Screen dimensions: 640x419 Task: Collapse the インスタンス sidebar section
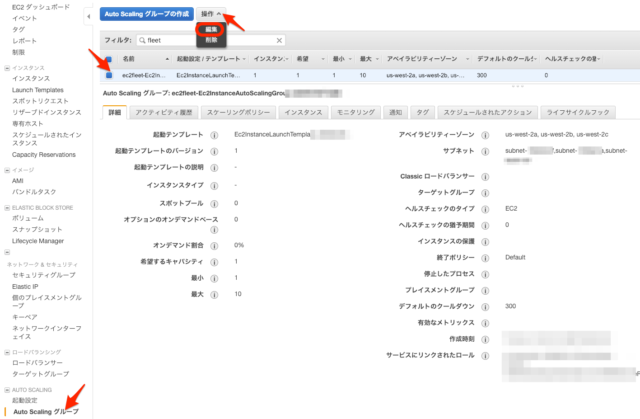pos(7,68)
